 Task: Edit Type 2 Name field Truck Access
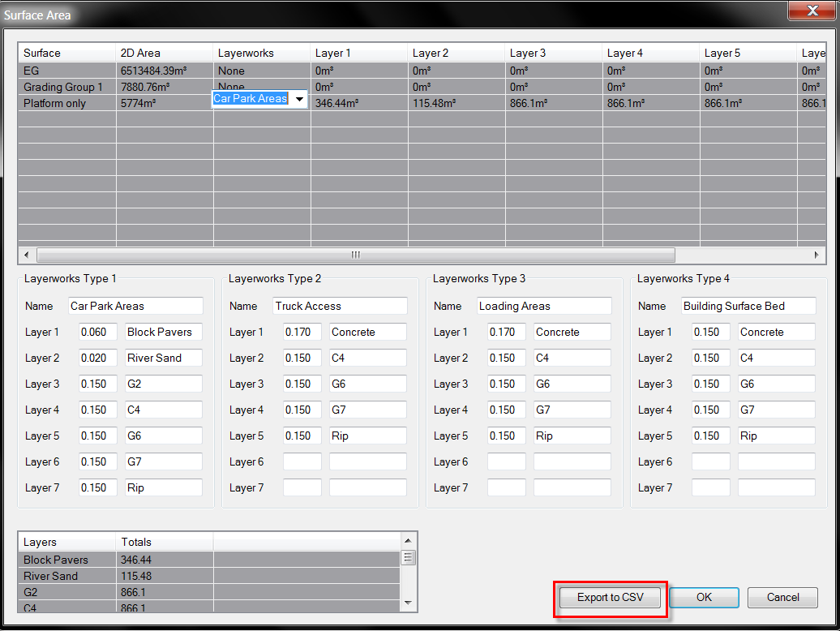coord(341,306)
